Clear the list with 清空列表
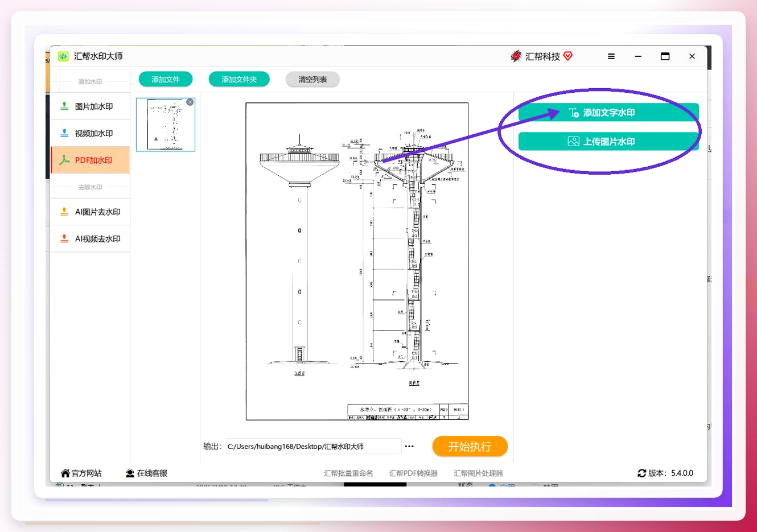757x532 pixels. tap(312, 80)
